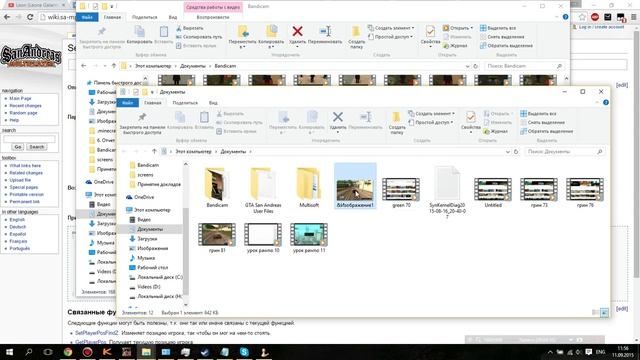Open Playback (Воспроизвести) tab in Bandicam window
Screen dimensions: 640x360
pos(213,17)
